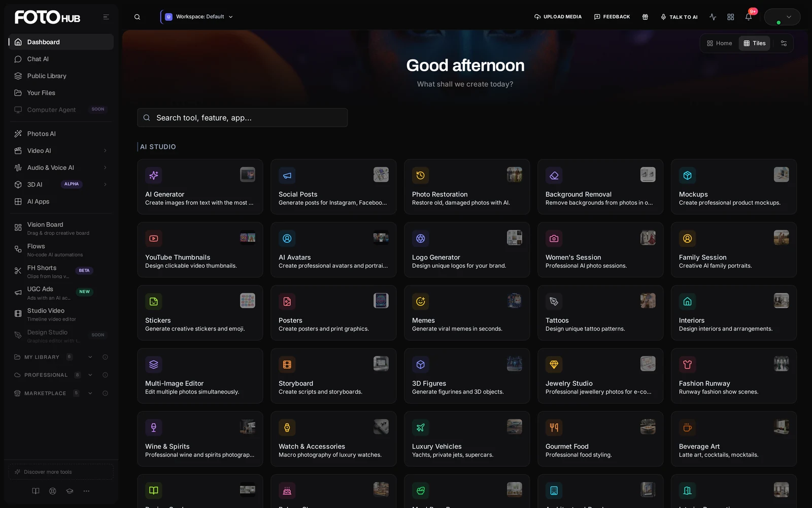Open the Family Session tile
Image resolution: width=812 pixels, height=508 pixels.
(734, 250)
